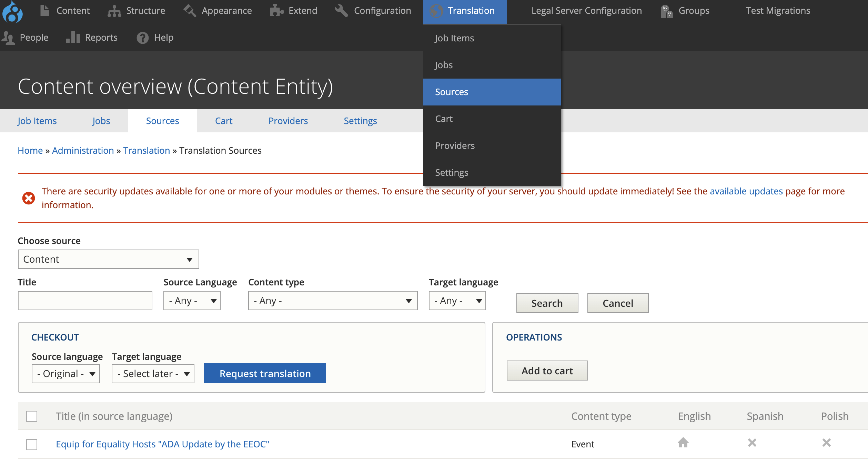
Task: Follow the Home breadcrumb link
Action: [30, 150]
